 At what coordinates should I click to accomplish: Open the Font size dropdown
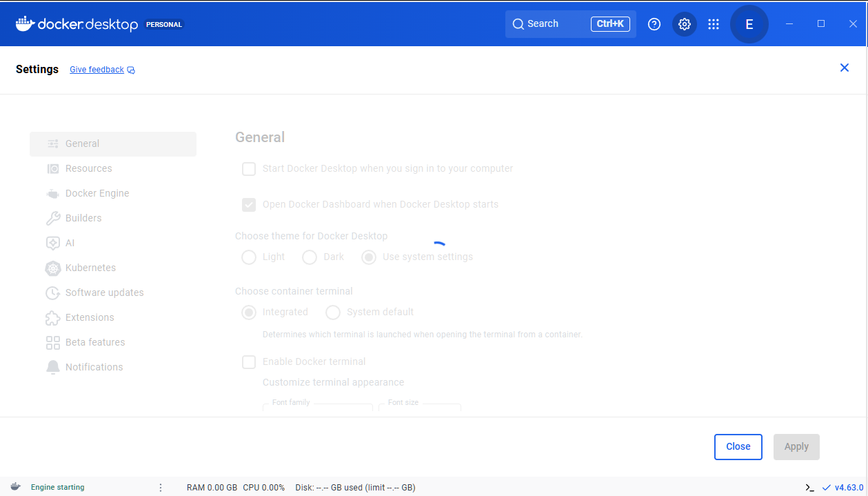[x=419, y=408]
